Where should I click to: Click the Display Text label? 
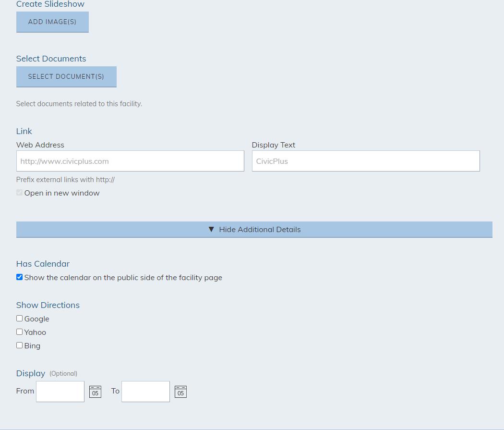pyautogui.click(x=274, y=145)
